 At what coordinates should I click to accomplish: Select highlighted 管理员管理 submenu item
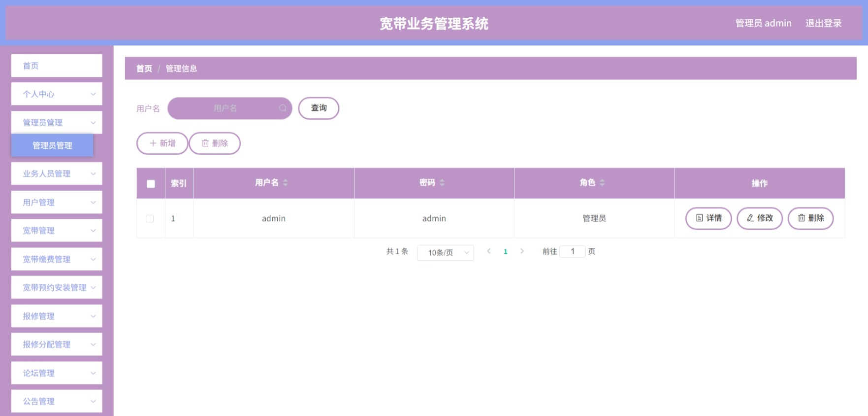pos(52,145)
